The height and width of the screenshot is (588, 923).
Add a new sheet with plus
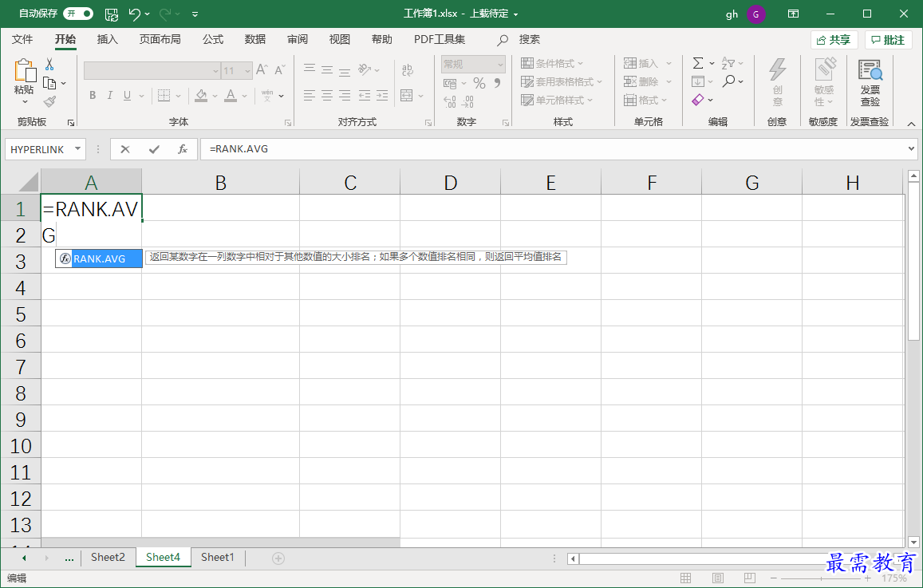point(278,558)
